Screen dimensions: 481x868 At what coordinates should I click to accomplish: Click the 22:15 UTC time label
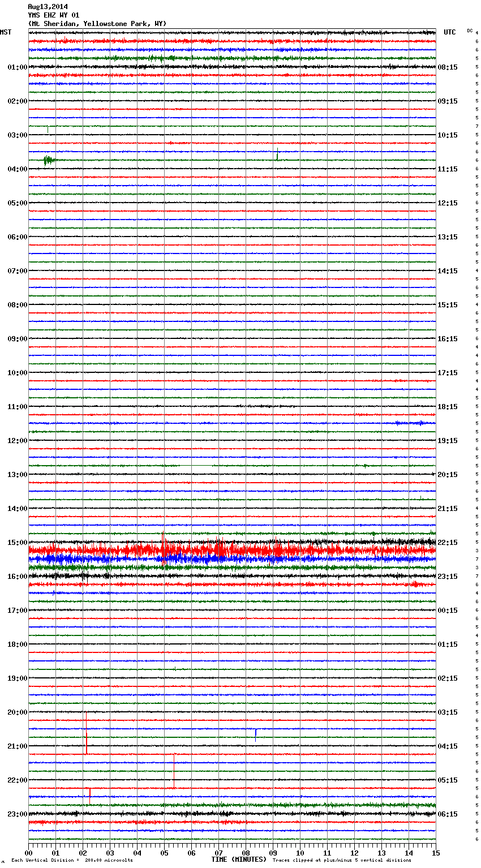pos(448,543)
